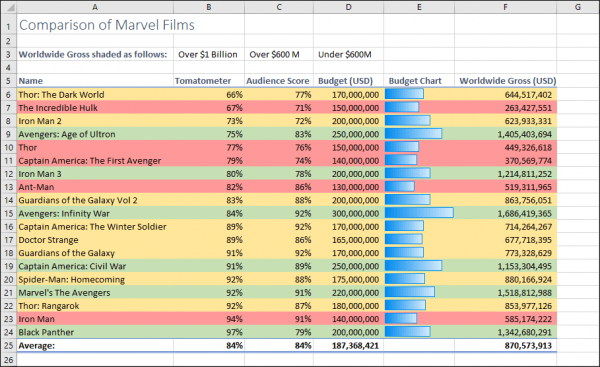Click the Average budget cell 187,368,421
The height and width of the screenshot is (367, 600).
click(348, 346)
